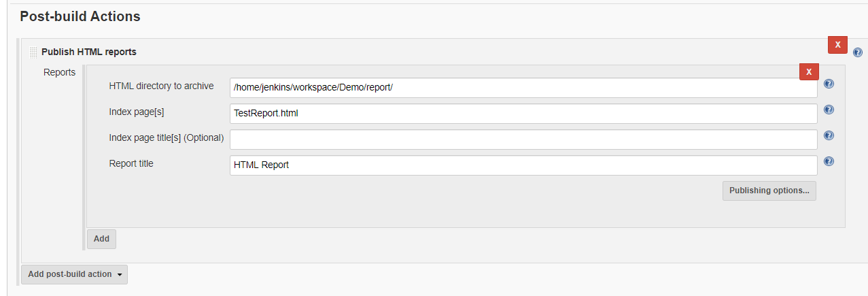Open help for Publish HTML reports section
This screenshot has height=296, width=868.
857,52
